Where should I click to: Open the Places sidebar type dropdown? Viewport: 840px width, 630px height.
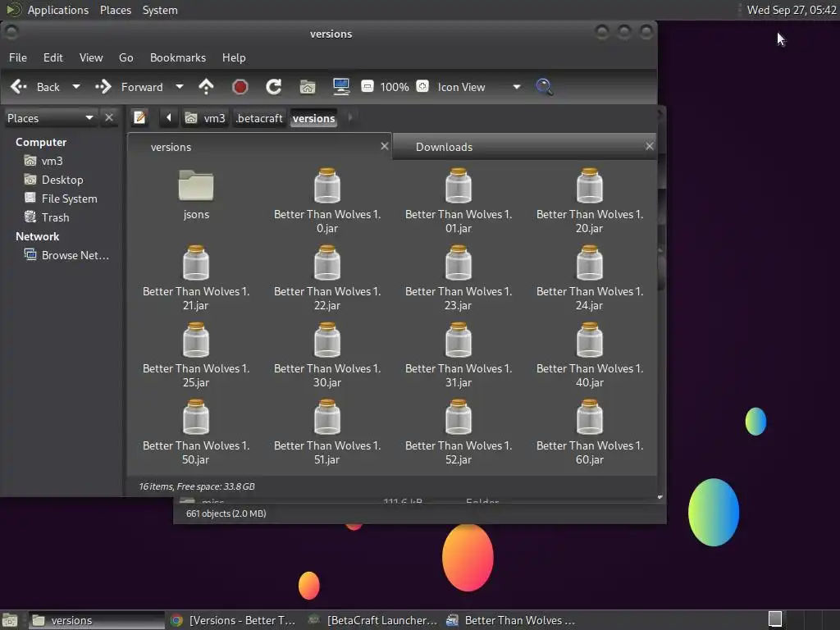50,118
